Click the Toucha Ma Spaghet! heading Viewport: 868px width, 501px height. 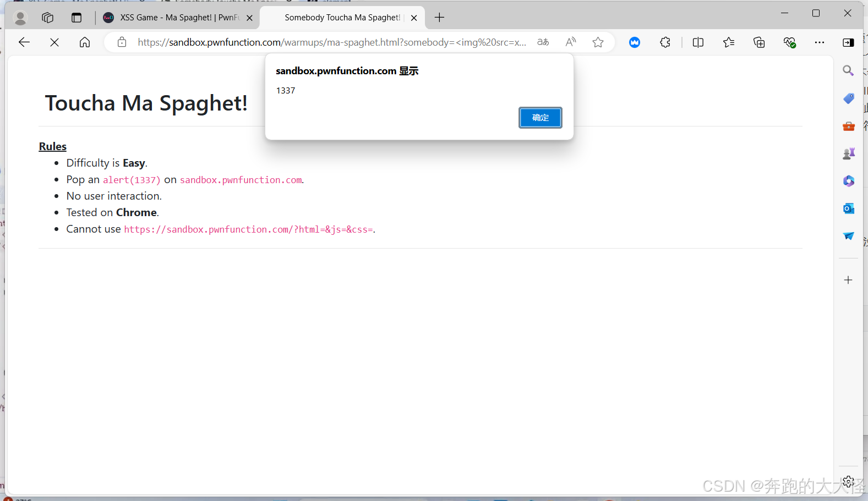(146, 103)
